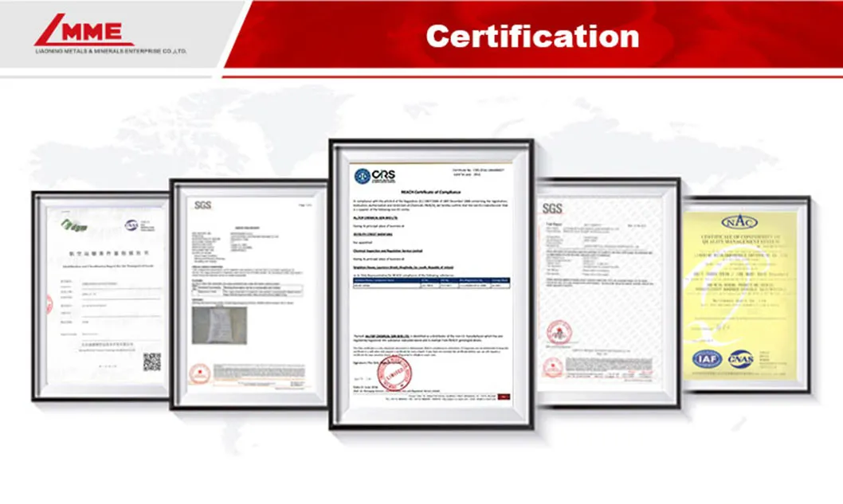Click the IAF badge on yellow certificate
The width and height of the screenshot is (843, 504).
[x=706, y=359]
